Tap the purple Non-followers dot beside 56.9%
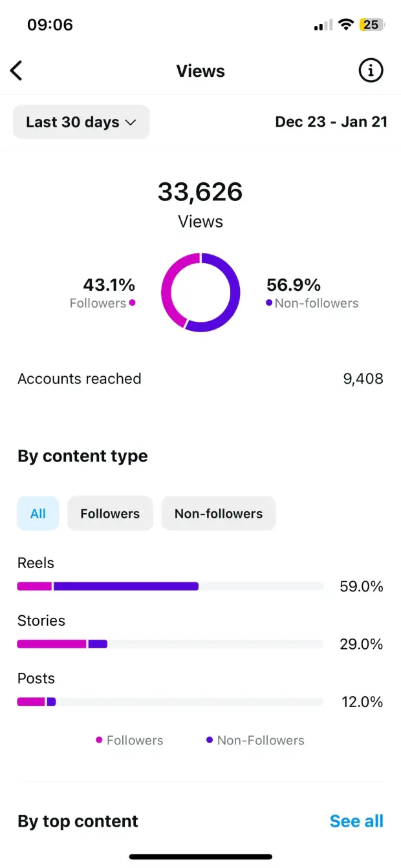The width and height of the screenshot is (401, 868). point(269,302)
